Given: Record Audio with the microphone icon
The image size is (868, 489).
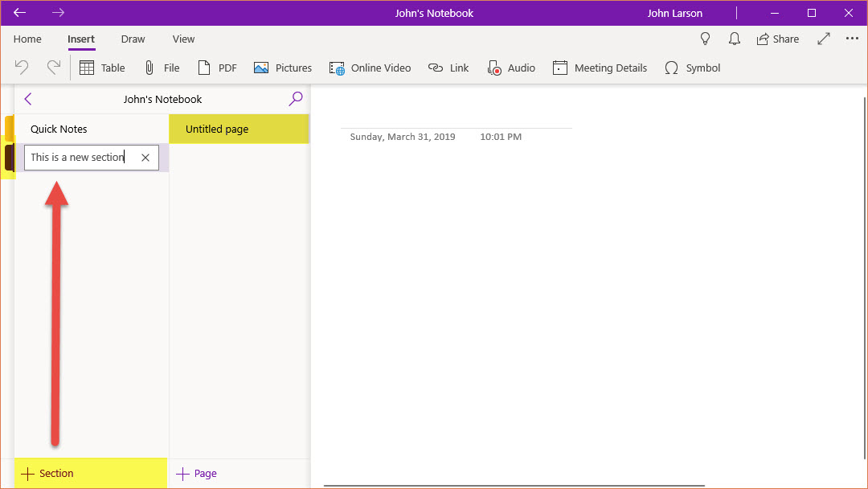Looking at the screenshot, I should tap(511, 68).
